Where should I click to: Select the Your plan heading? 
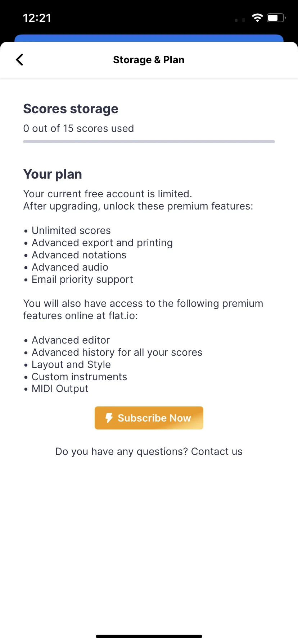tap(53, 174)
